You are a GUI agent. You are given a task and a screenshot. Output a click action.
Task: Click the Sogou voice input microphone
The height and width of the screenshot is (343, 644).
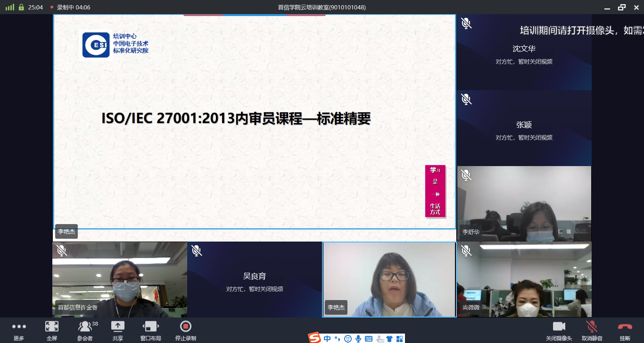[358, 338]
